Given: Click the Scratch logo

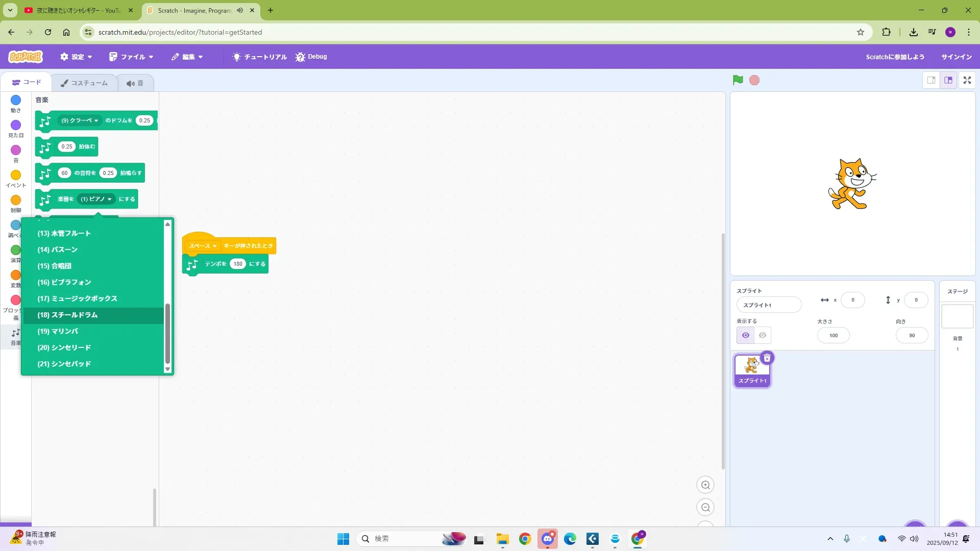Looking at the screenshot, I should 26,57.
